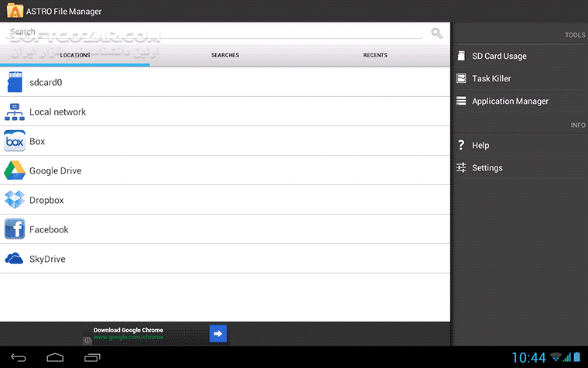This screenshot has width=588, height=368.
Task: Click the Help question mark icon
Action: [461, 145]
